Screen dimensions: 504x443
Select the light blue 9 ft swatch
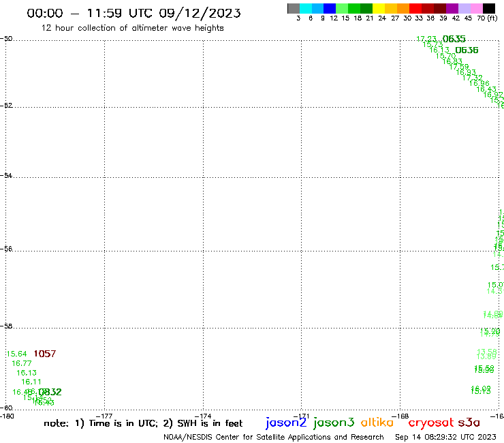tap(317, 8)
